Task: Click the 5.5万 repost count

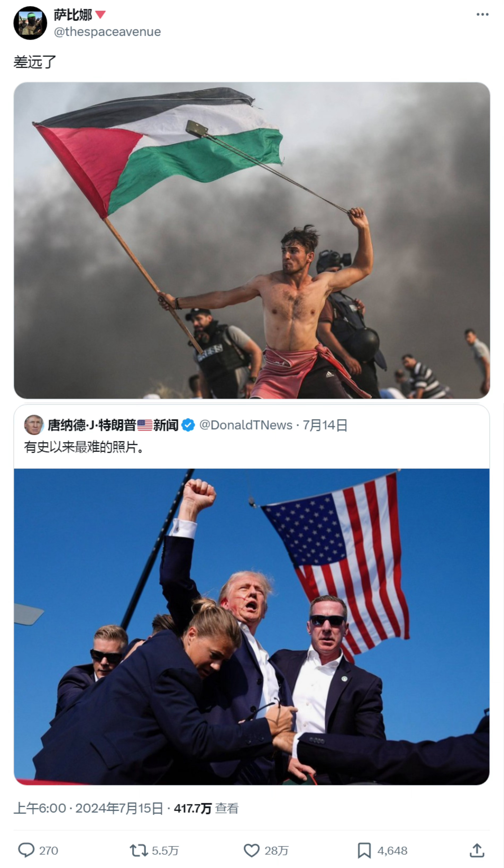Action: coord(165,851)
